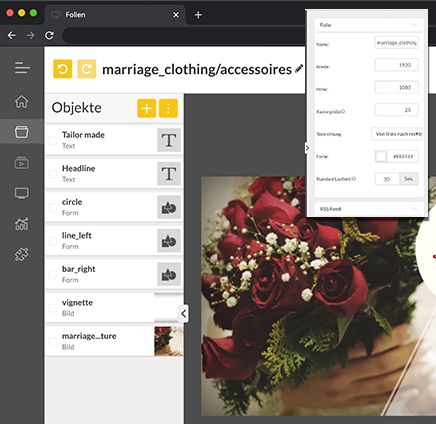This screenshot has height=424, width=436.
Task: Select the vignette object row
Action: [x=114, y=308]
